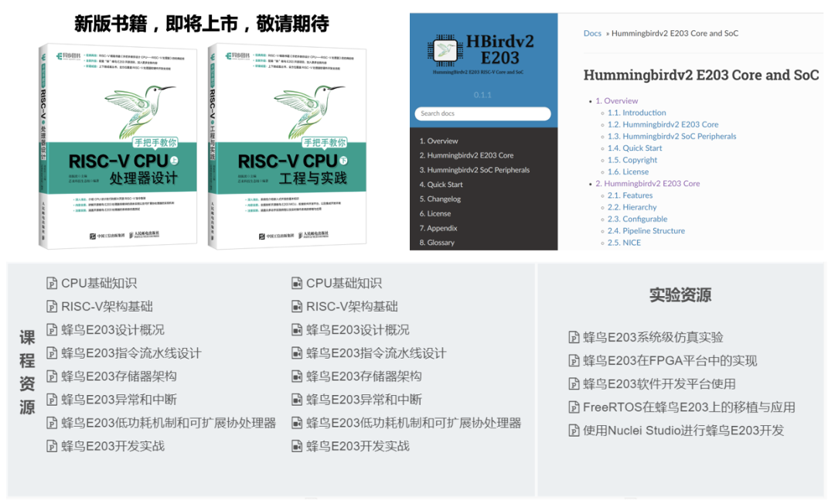Click the document icon beside 蜂鸟E203系统级仿真实验

pos(574,338)
